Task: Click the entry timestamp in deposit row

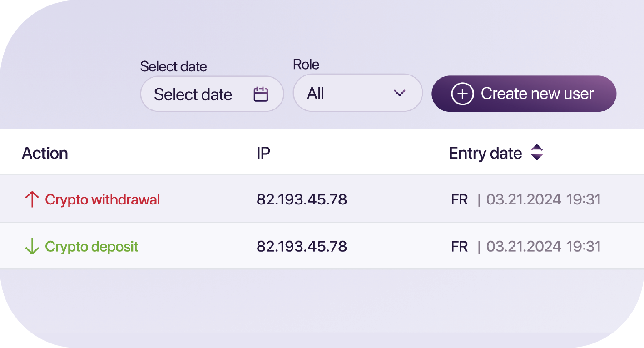Action: pyautogui.click(x=543, y=247)
